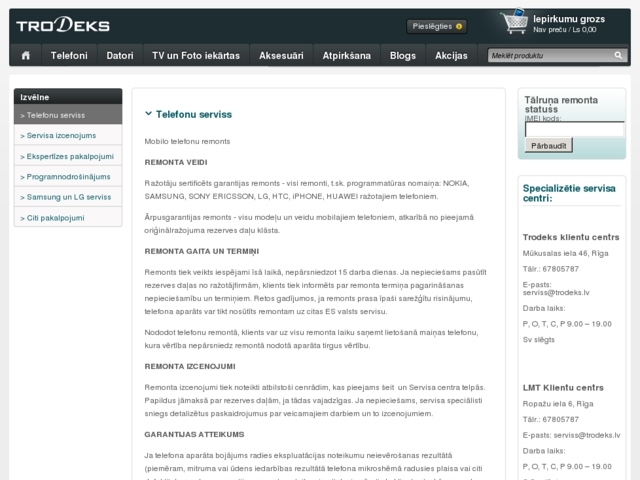Open TV un Foto iekārtas menu
This screenshot has height=480, width=640.
point(196,56)
